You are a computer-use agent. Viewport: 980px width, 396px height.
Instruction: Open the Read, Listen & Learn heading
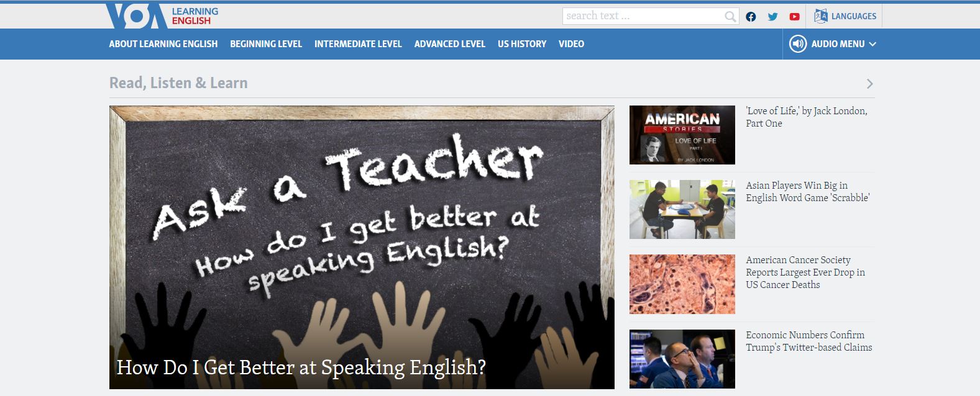coord(178,83)
